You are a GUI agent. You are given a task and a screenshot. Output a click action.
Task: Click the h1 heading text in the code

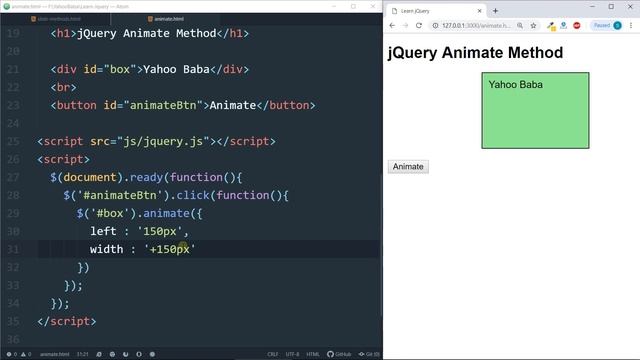147,33
